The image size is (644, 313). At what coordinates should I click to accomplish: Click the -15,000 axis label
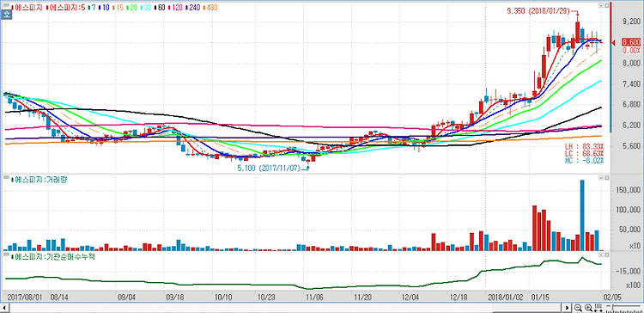tap(629, 271)
